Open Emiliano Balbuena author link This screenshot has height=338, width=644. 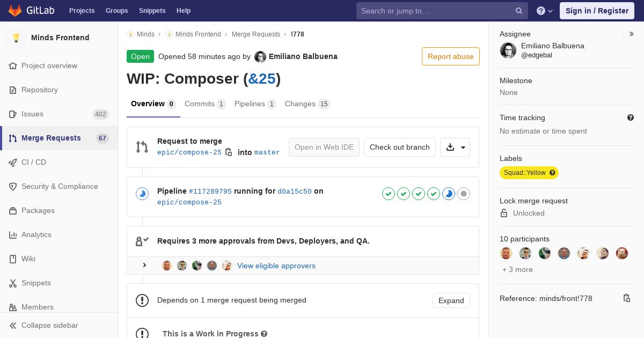[x=303, y=56]
